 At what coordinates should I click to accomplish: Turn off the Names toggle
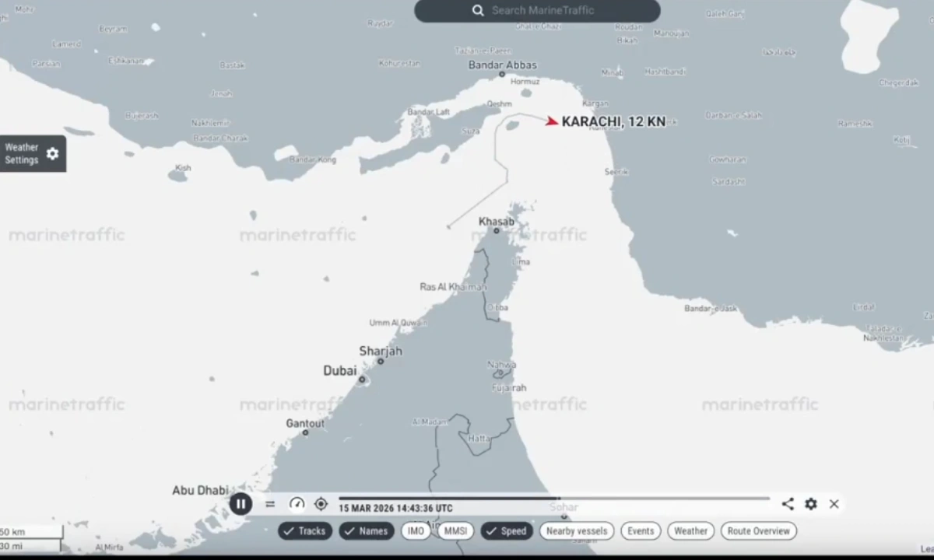click(367, 531)
